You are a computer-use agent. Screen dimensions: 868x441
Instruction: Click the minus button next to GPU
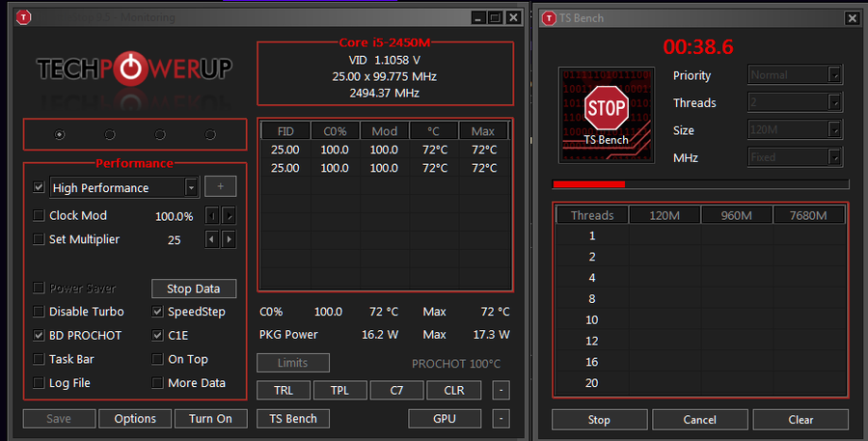tap(501, 418)
